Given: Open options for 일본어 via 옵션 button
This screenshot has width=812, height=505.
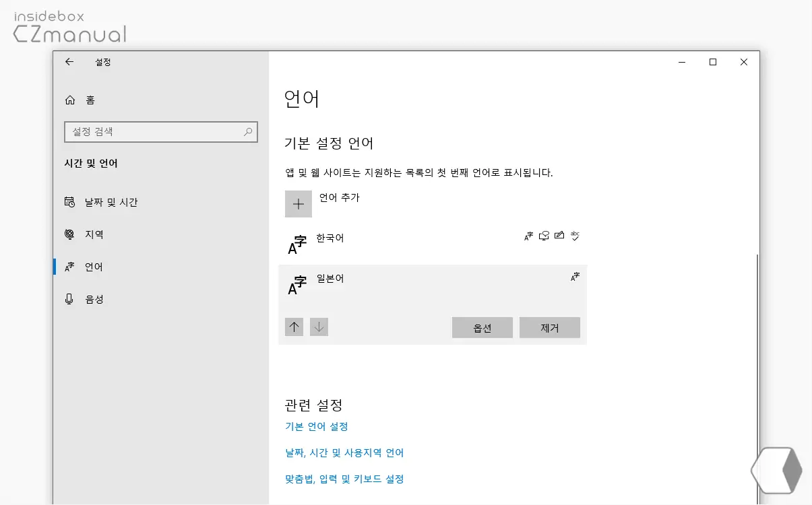Looking at the screenshot, I should [x=482, y=327].
